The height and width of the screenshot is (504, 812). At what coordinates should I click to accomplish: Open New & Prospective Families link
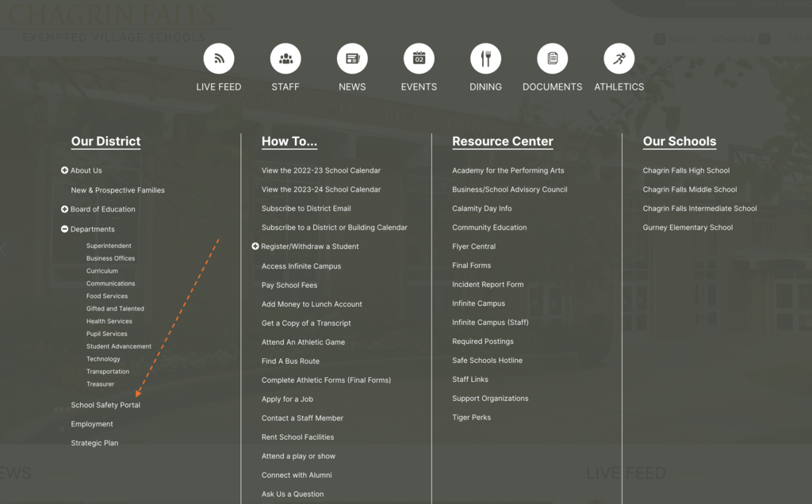pos(117,190)
